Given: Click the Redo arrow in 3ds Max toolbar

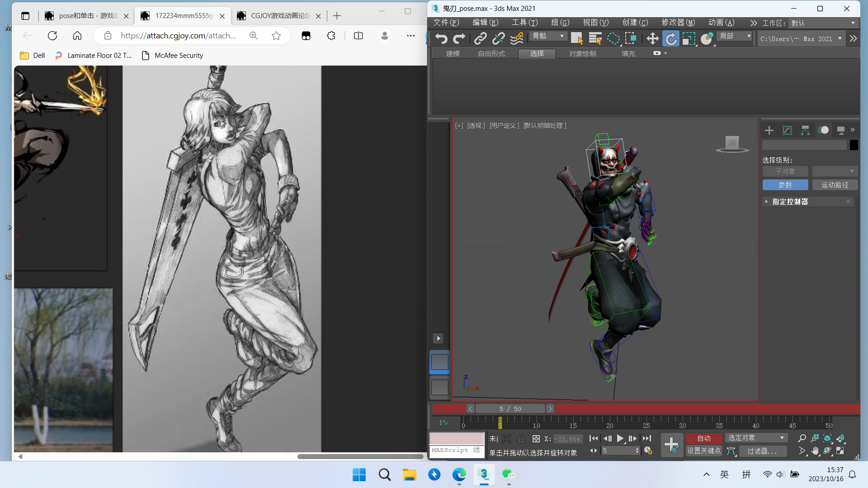Looking at the screenshot, I should 459,39.
